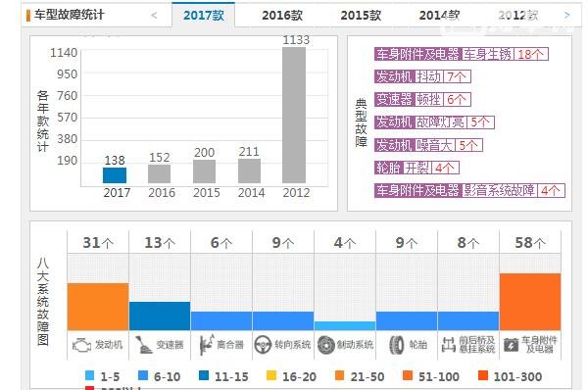Open the 2015款 tab
Image resolution: width=588 pixels, height=390 pixels.
coord(361,16)
